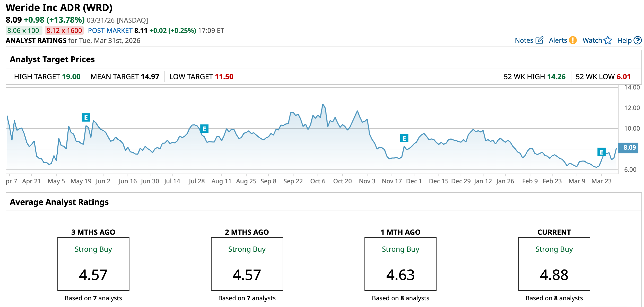Click the earnings E marker near Nov 17
The width and height of the screenshot is (644, 307).
pyautogui.click(x=404, y=138)
